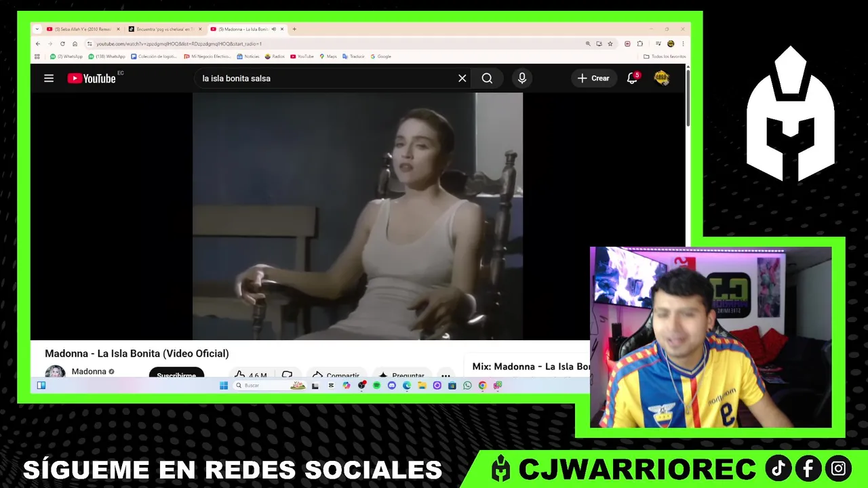
Task: Start voice search with microphone
Action: click(522, 78)
